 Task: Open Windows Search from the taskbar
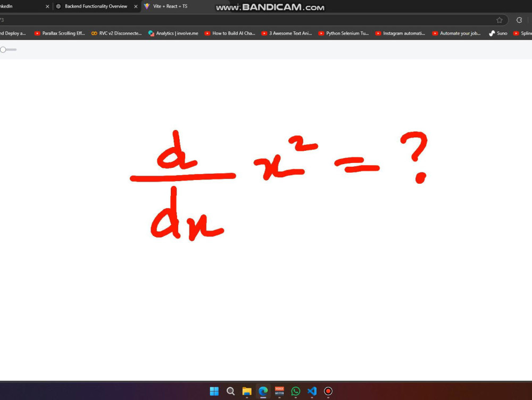[x=230, y=391]
